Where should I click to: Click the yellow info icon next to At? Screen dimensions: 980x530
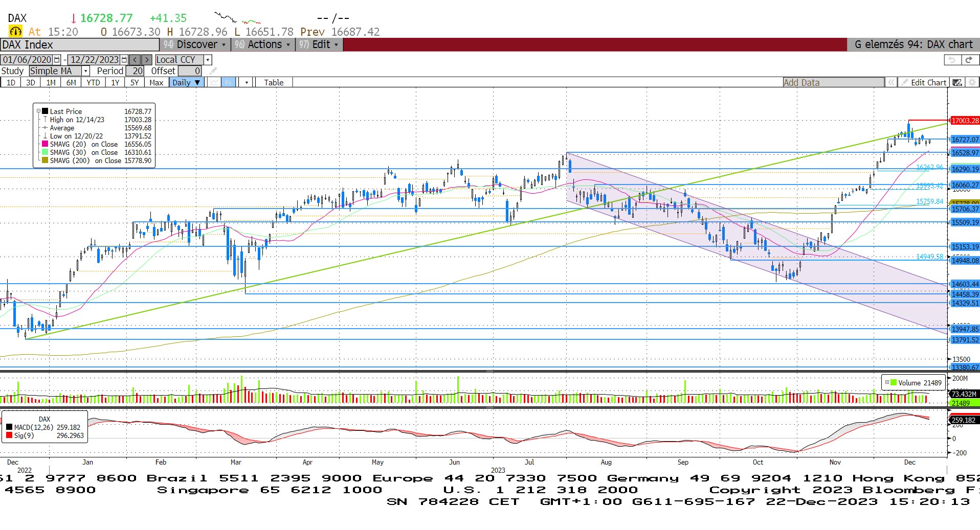coord(15,32)
